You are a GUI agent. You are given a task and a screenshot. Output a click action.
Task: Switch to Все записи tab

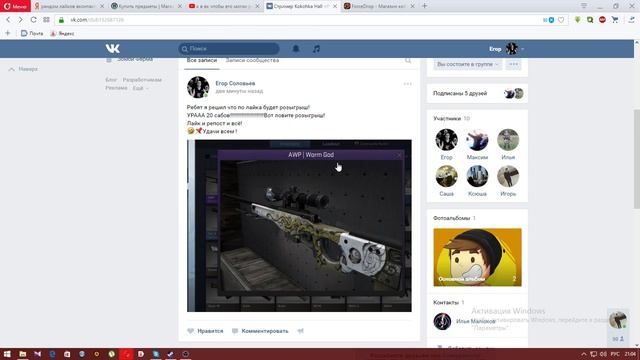tap(202, 60)
